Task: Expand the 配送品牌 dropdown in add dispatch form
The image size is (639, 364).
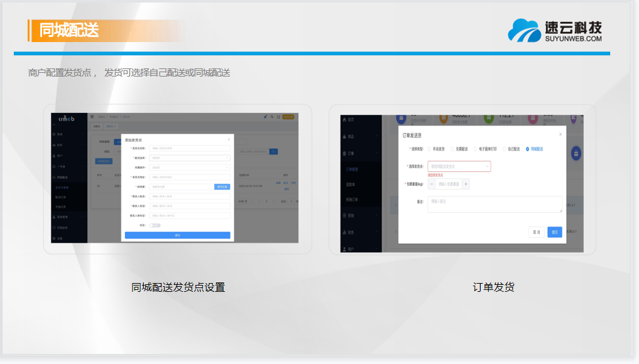Action: [x=190, y=158]
